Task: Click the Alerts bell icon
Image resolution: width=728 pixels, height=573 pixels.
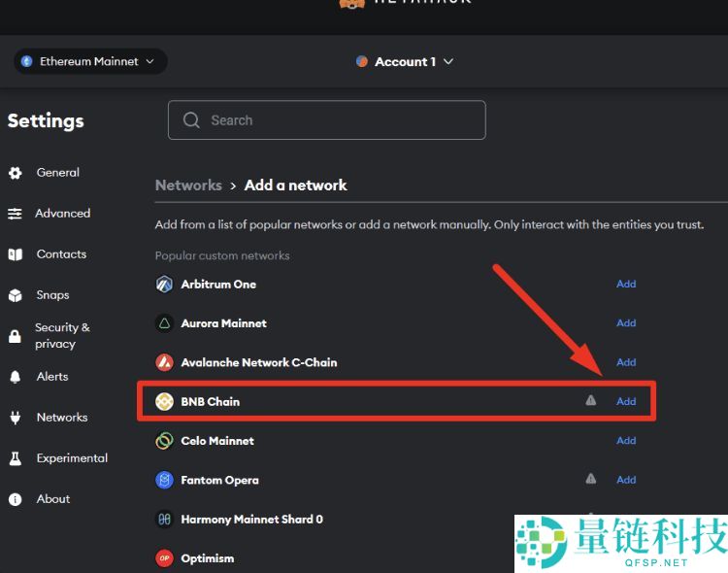Action: point(16,377)
